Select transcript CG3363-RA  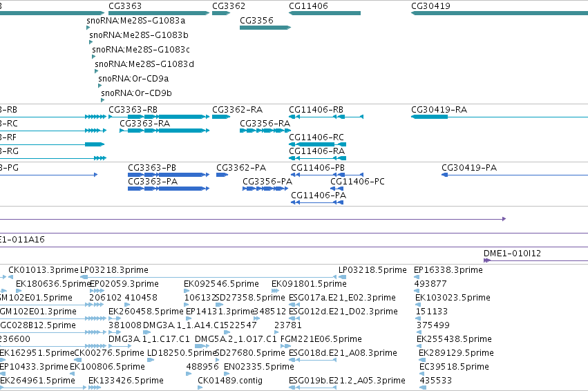[x=164, y=131]
